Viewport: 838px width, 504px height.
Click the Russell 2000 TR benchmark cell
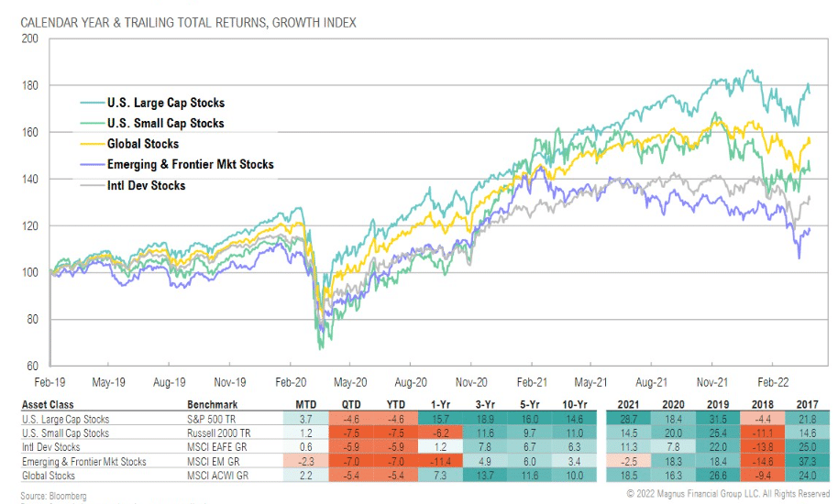(218, 433)
